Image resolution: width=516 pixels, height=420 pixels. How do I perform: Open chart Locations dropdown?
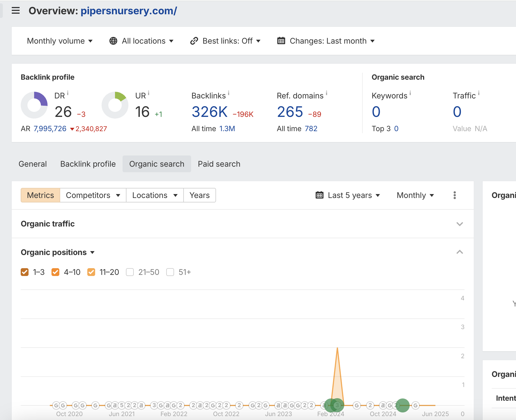pos(155,195)
